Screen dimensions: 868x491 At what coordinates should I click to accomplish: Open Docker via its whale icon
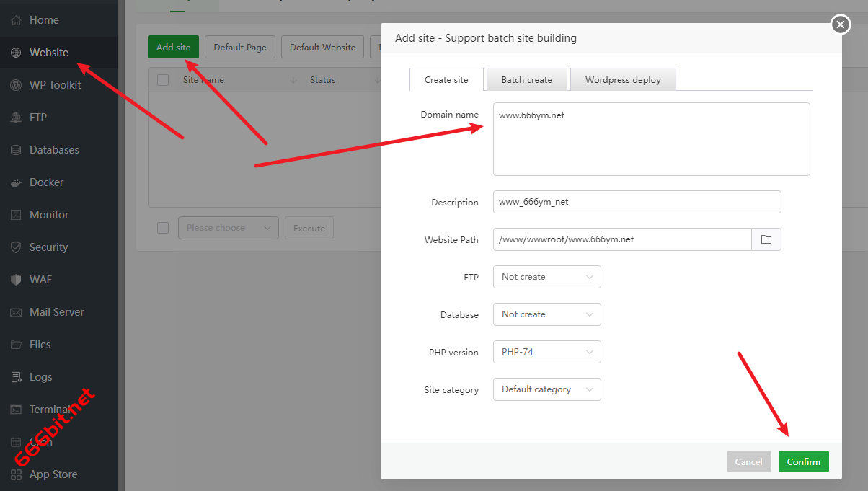[16, 182]
